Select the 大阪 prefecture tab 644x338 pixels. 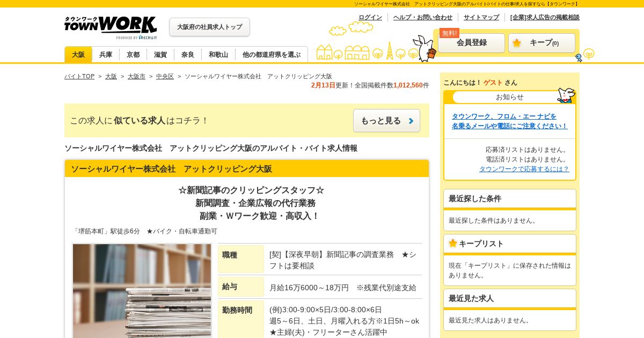78,55
